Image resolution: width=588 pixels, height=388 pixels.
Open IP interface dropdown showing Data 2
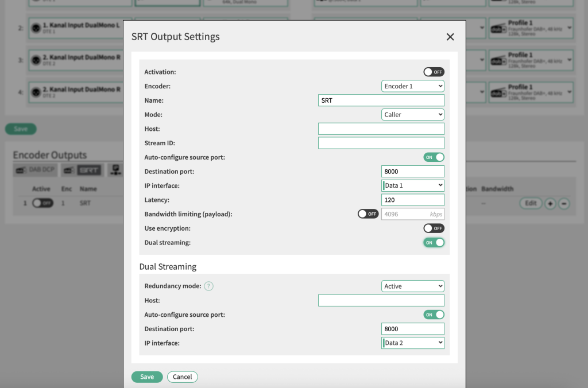pos(413,343)
